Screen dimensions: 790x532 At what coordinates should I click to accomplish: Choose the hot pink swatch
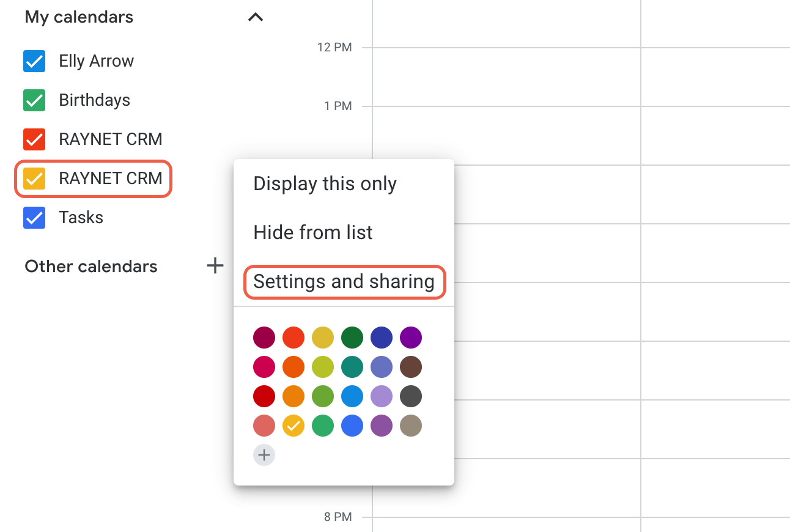coord(264,367)
